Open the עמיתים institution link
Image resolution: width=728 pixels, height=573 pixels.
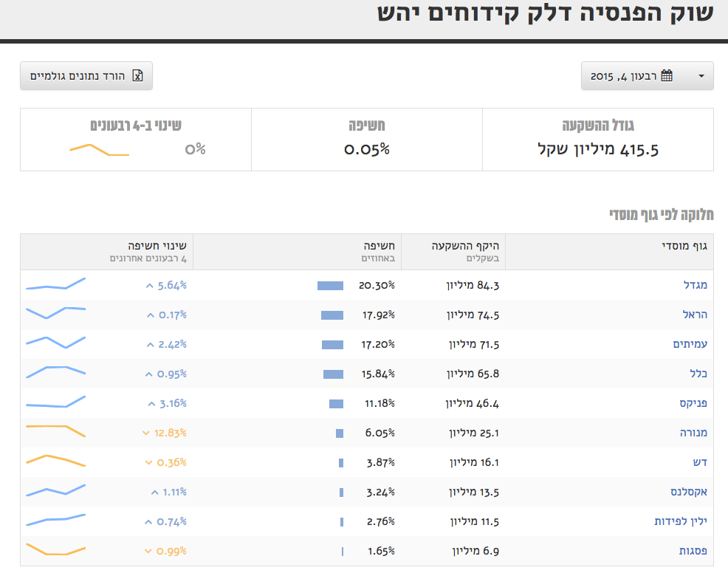click(690, 344)
